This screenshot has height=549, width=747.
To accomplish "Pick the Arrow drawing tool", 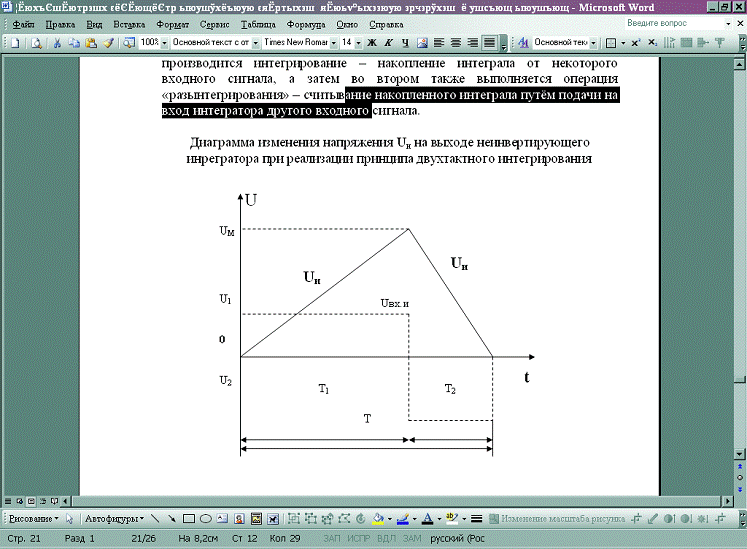I will pos(171,519).
